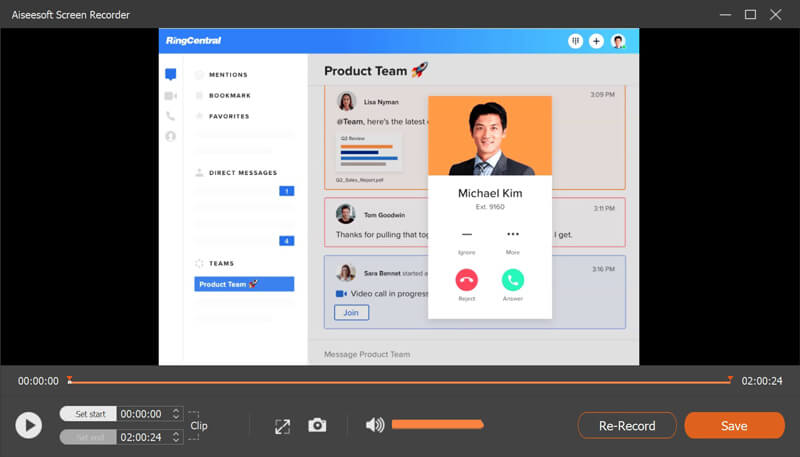
Task: Reject the call from Michael Kim
Action: tap(466, 280)
